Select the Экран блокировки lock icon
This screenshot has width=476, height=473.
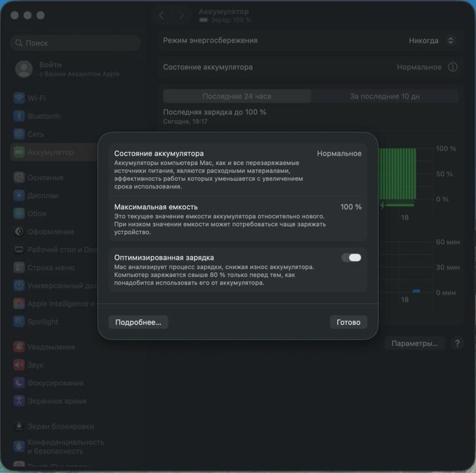pos(19,426)
